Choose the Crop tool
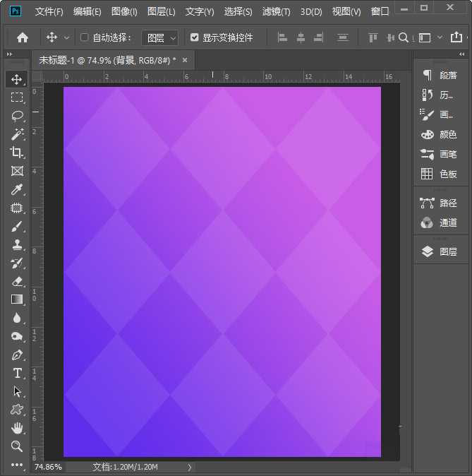472x476 pixels. 17,153
